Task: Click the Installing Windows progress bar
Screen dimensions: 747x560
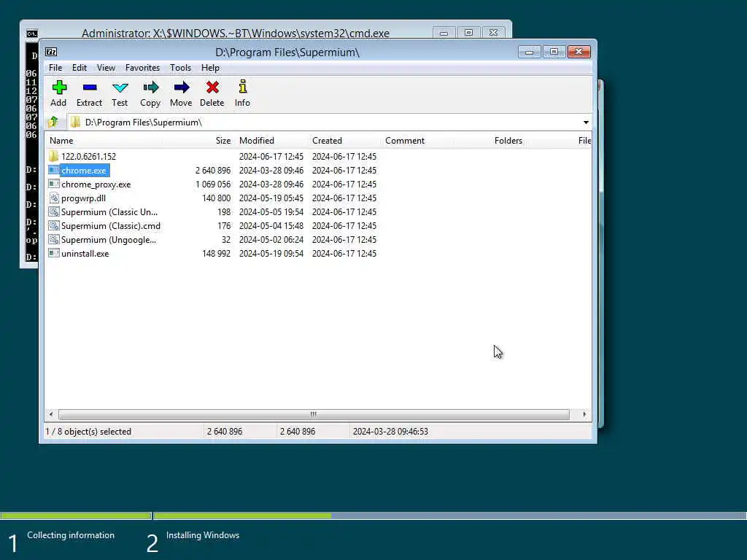Action: [449, 516]
